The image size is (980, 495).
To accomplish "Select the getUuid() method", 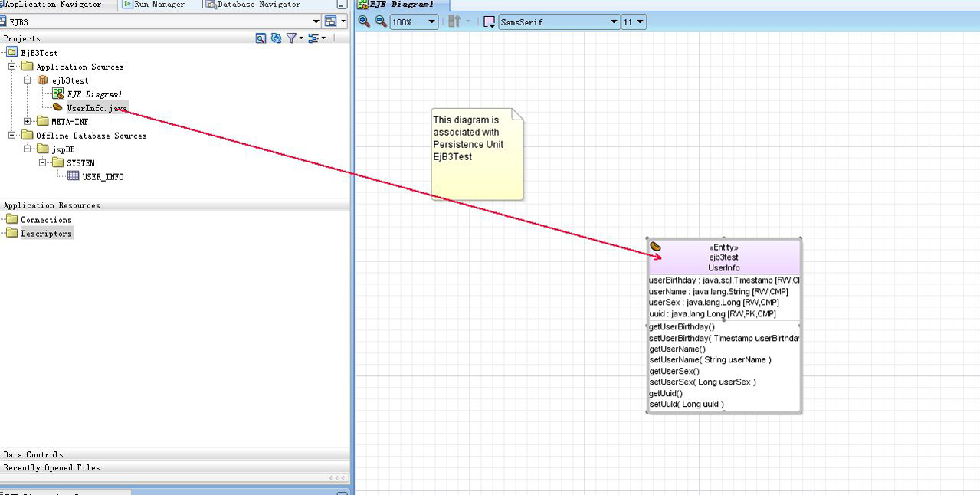I will pyautogui.click(x=666, y=394).
